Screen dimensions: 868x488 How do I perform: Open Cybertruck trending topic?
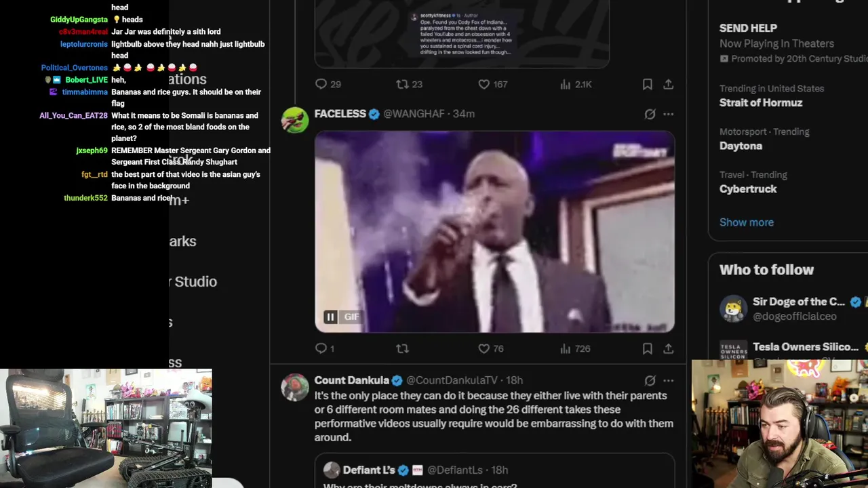[x=748, y=188]
